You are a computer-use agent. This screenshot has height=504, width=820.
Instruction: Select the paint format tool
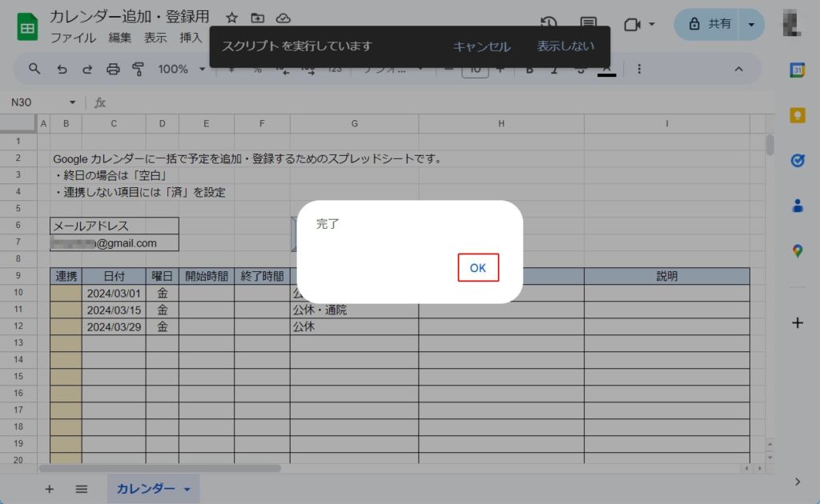pyautogui.click(x=138, y=69)
